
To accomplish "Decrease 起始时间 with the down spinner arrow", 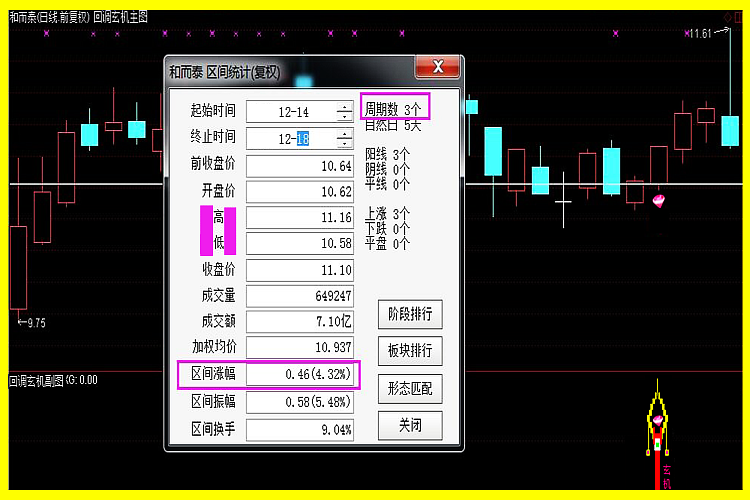I will 344,116.
